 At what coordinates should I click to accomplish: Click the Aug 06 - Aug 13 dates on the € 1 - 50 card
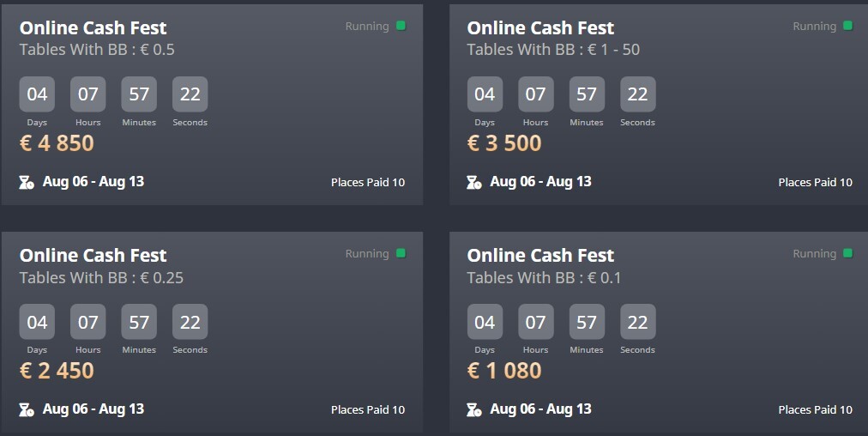pyautogui.click(x=540, y=182)
